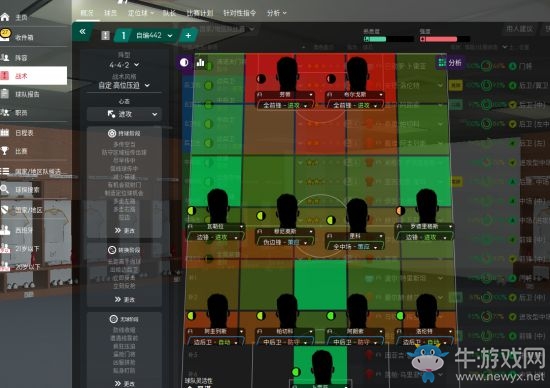This screenshot has width=550, height=388.
Task: Toggle centre back 阿朗索 status circle
Action: (330, 316)
